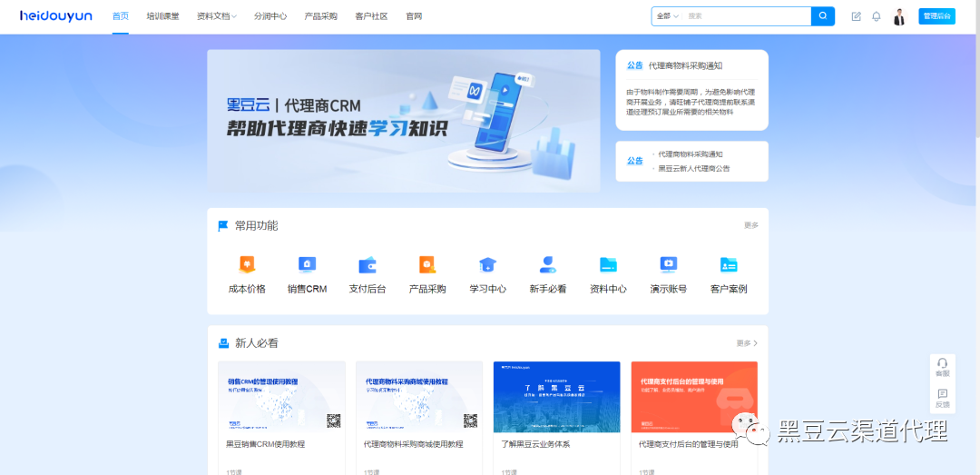Click the 了解黑豆云业务体系 title text

coord(535,444)
